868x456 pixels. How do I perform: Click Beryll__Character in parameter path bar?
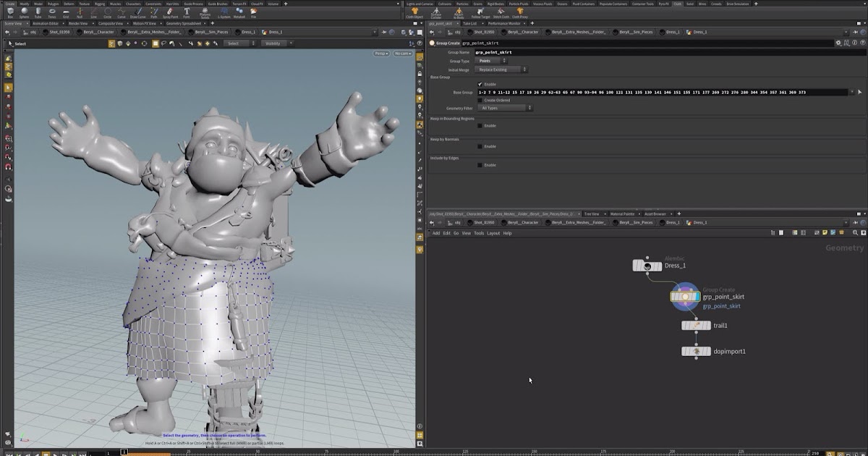coord(522,32)
